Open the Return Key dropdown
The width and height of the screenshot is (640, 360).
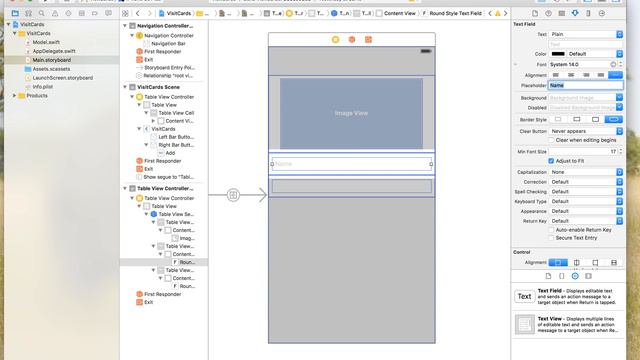tap(586, 221)
